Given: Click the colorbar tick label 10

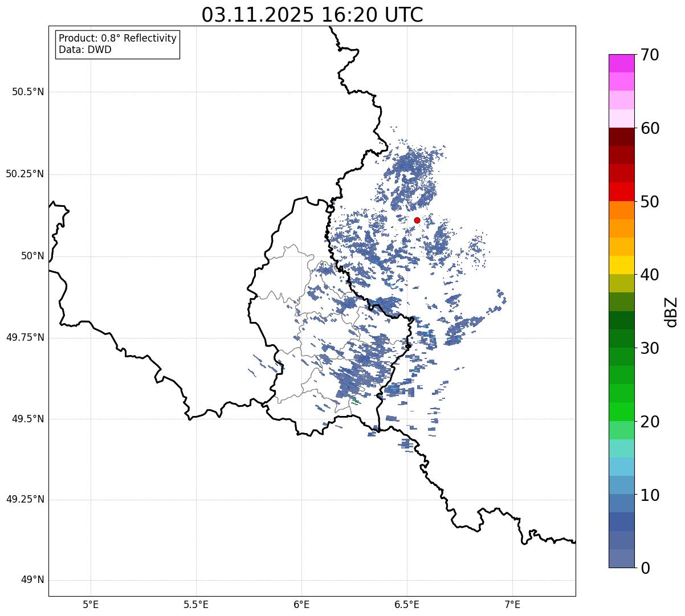Looking at the screenshot, I should (650, 495).
